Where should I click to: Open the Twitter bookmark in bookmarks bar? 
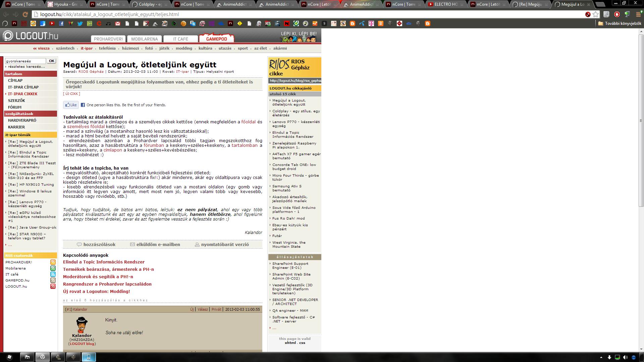tap(80, 23)
